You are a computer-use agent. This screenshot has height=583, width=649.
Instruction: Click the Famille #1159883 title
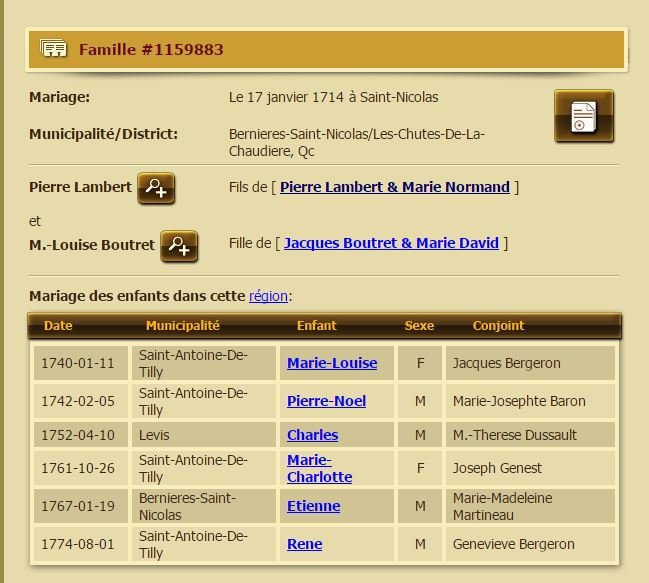point(151,50)
